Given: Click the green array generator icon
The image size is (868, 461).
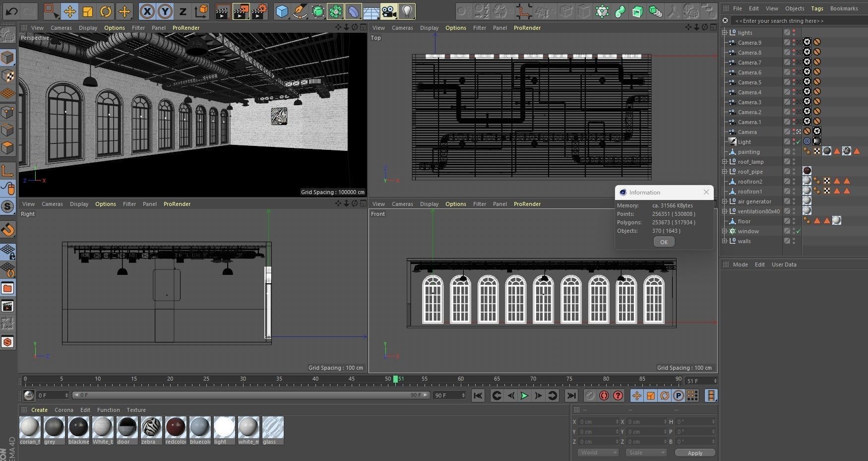Looking at the screenshot, I should (336, 11).
